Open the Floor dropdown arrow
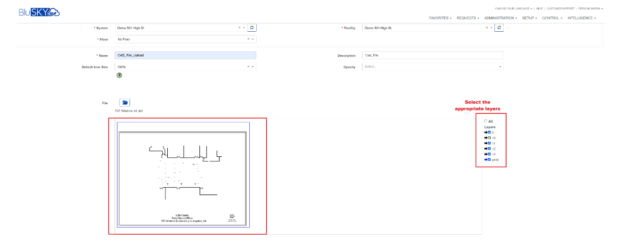This screenshot has width=644, height=252. (253, 39)
